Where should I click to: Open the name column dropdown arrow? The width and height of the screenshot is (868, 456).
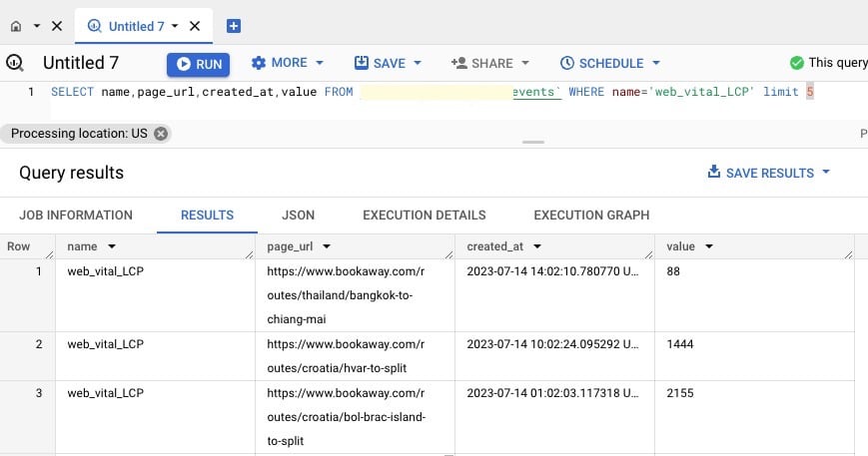(112, 246)
